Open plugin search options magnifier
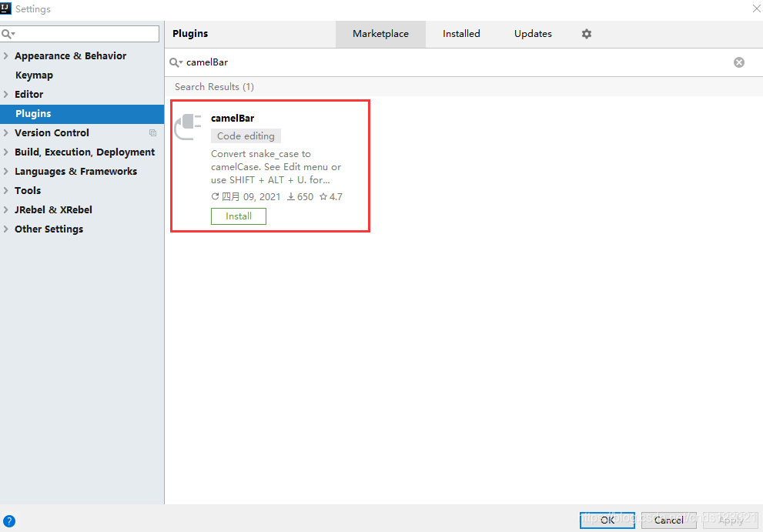This screenshot has width=763, height=532. pyautogui.click(x=176, y=62)
